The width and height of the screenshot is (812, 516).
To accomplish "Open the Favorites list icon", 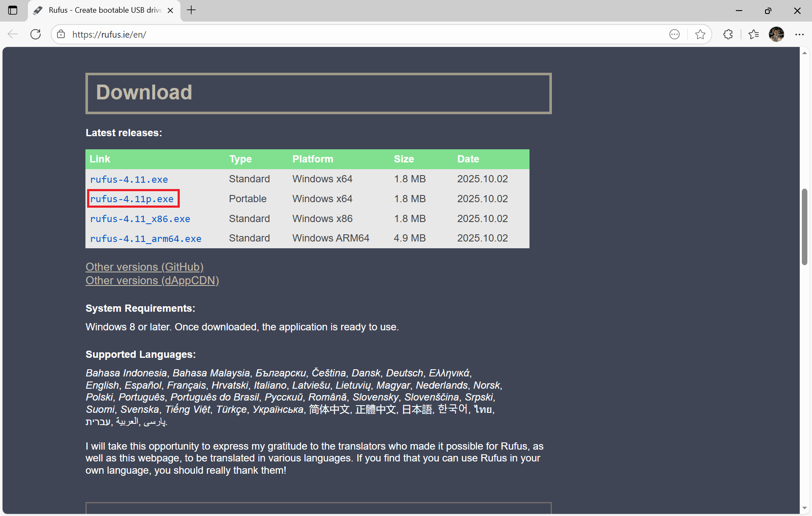I will coord(754,34).
